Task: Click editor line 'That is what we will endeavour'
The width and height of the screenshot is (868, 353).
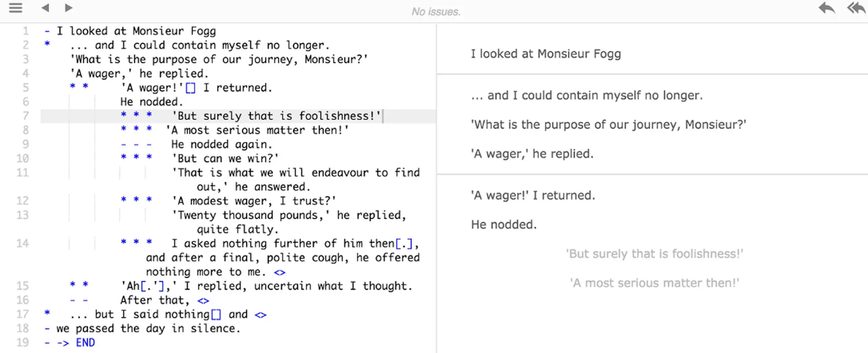Action: click(x=296, y=180)
